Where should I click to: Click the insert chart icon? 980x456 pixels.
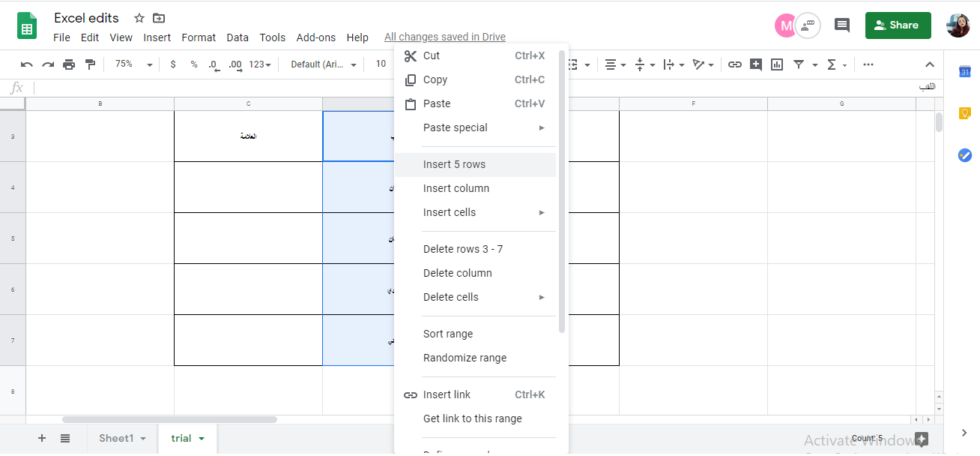coord(777,64)
